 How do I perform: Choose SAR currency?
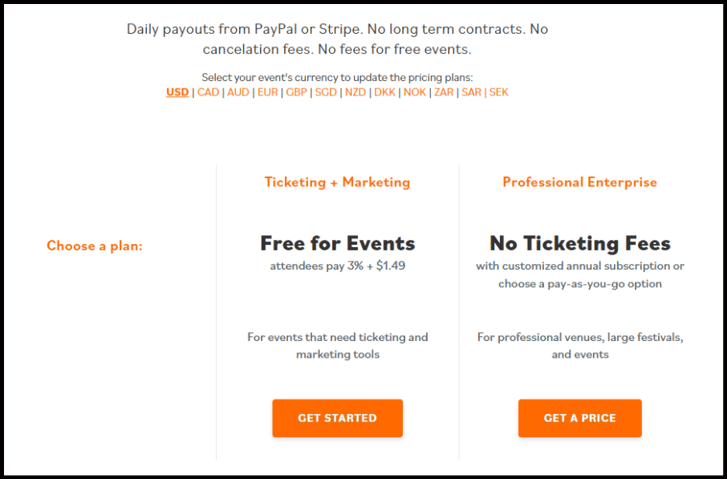471,92
